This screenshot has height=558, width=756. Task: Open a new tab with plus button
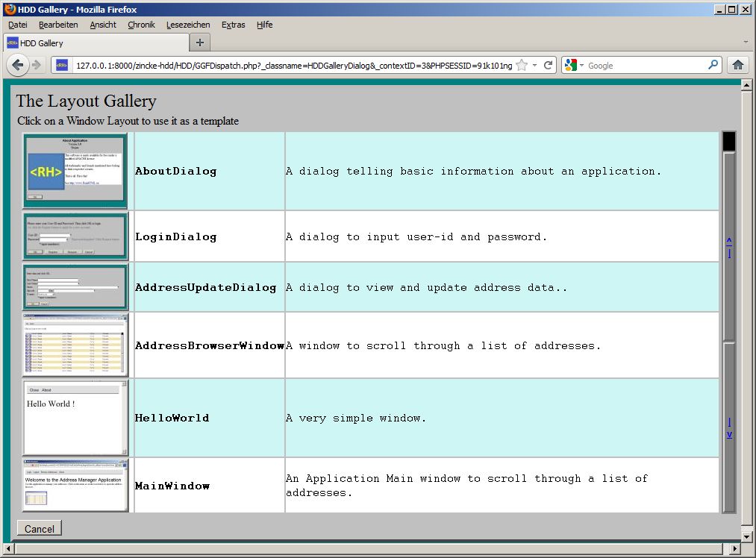point(199,43)
